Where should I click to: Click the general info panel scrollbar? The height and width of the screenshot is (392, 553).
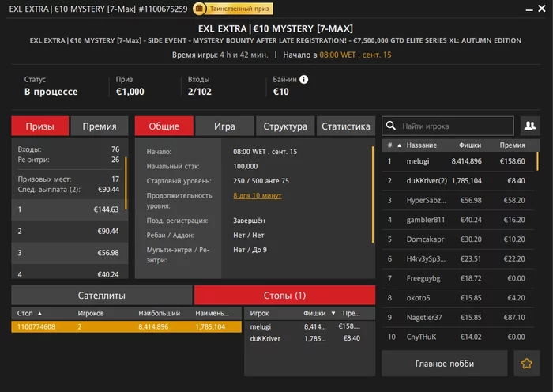point(372,194)
